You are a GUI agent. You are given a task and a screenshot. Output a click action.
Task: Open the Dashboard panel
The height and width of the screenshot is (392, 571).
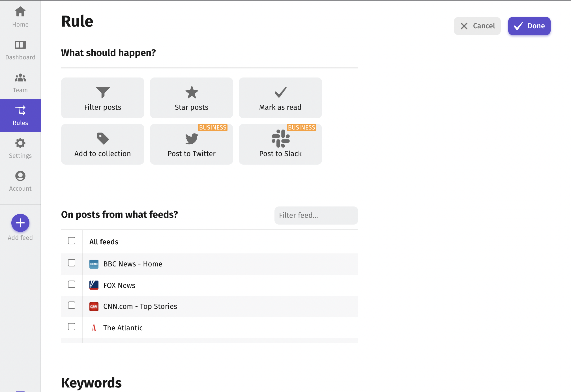pos(20,50)
